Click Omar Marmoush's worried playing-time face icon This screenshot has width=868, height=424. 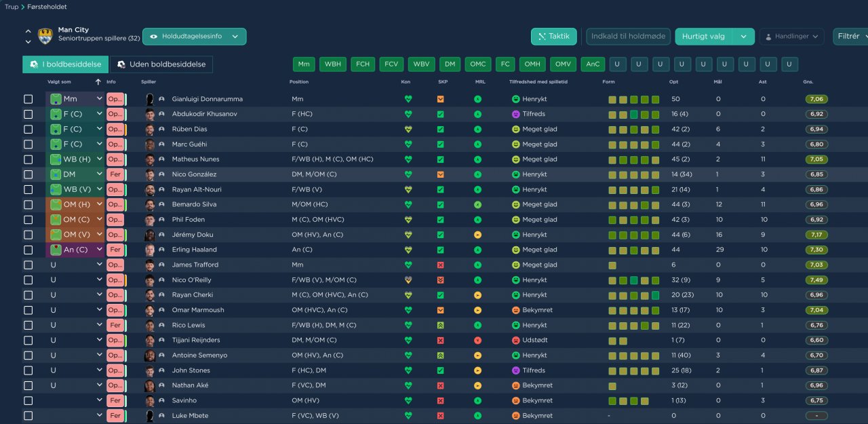(515, 310)
